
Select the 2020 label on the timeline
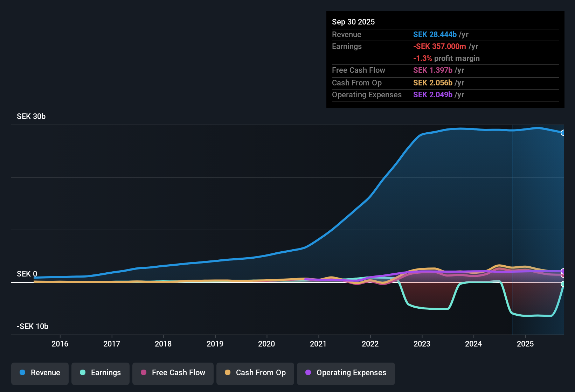(x=267, y=344)
